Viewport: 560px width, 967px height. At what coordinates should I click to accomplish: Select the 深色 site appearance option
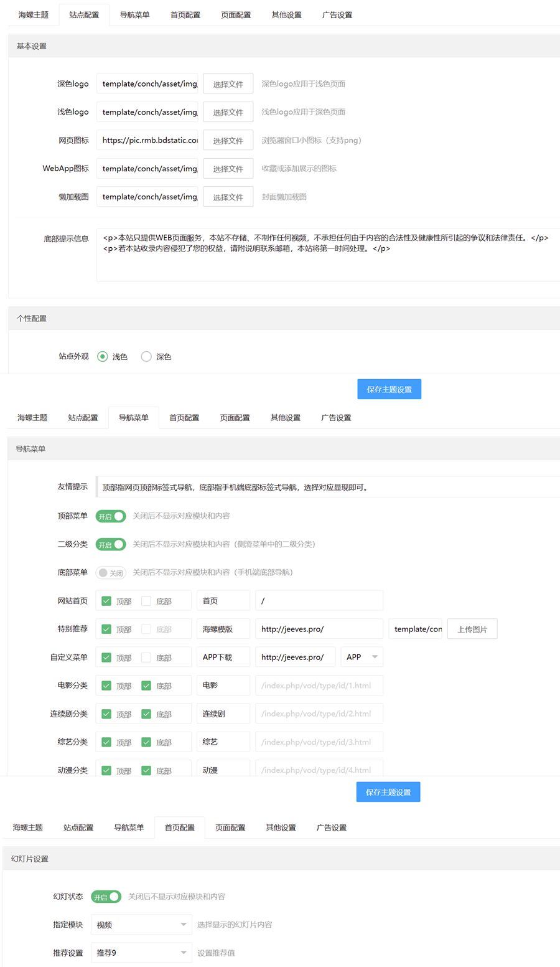146,356
